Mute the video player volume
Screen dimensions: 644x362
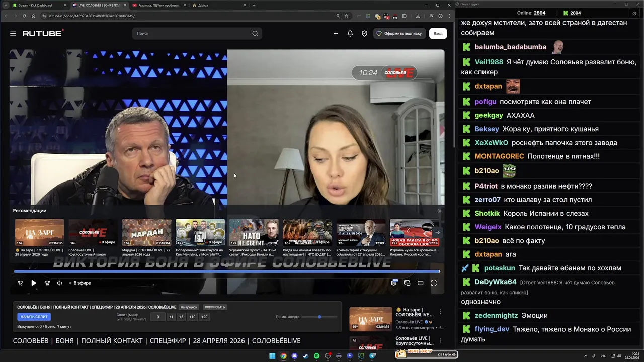60,283
